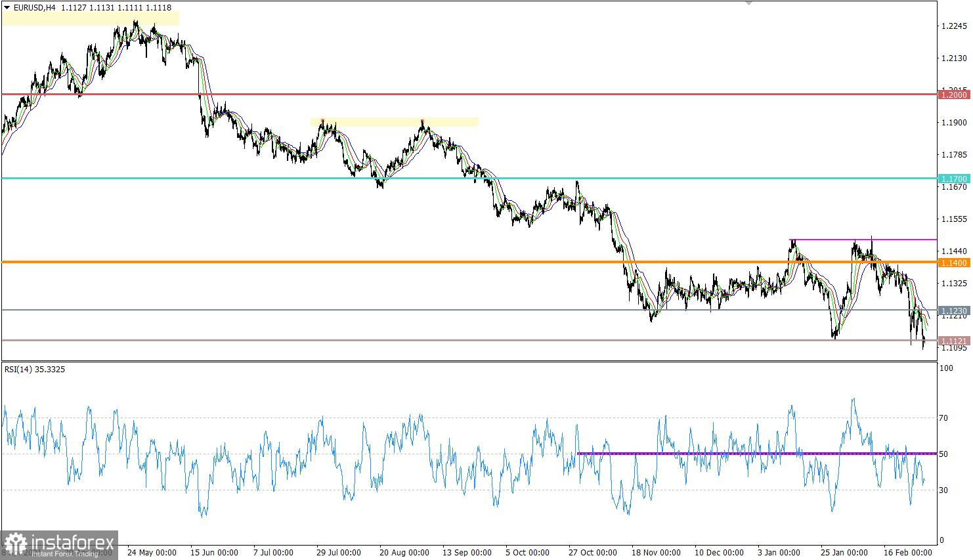Click the 15 Jun 00:00 date label
Viewport: 973px width, 560px height.
[214, 552]
